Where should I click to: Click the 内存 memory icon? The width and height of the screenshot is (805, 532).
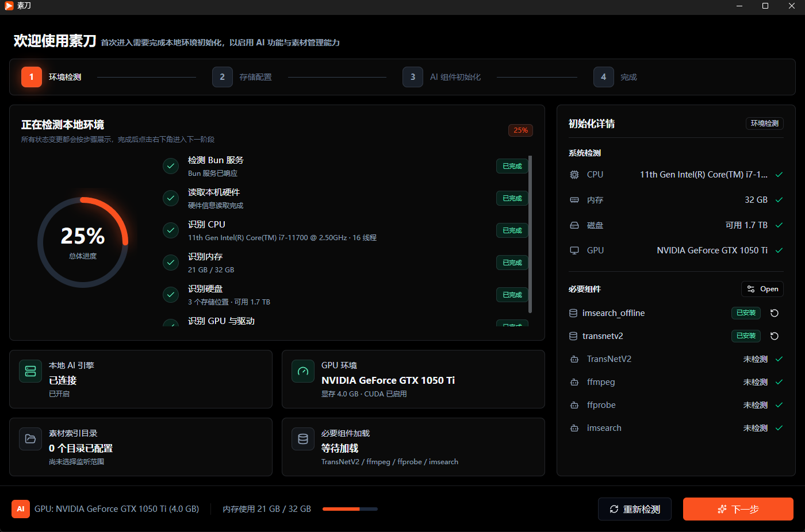tap(574, 200)
